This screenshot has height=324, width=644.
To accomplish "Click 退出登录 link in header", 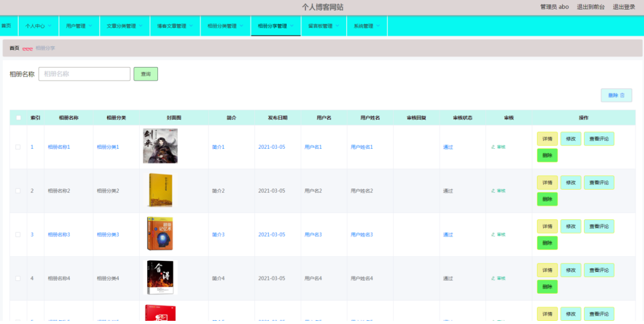I will (624, 7).
